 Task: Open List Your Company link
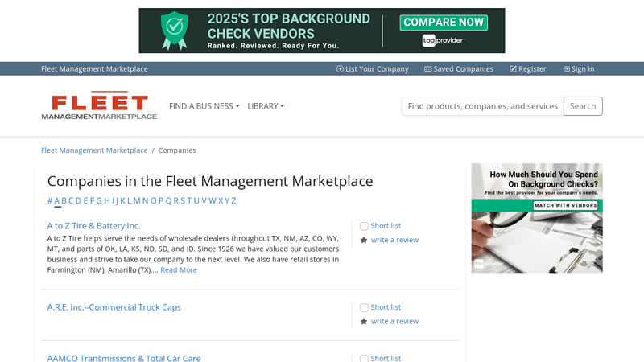click(x=373, y=69)
